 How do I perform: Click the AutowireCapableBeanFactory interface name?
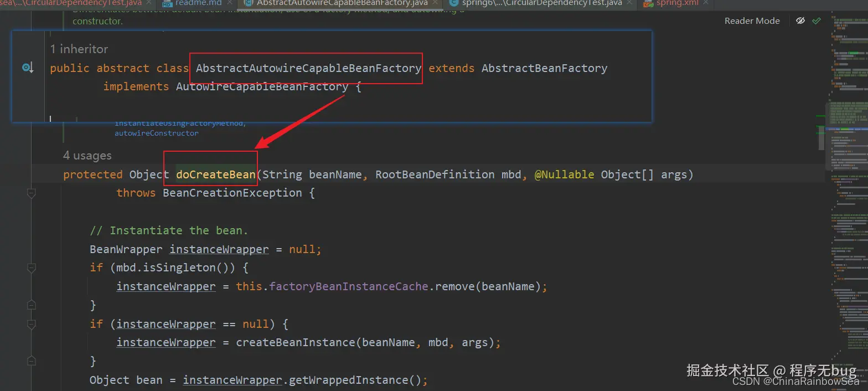coord(262,86)
